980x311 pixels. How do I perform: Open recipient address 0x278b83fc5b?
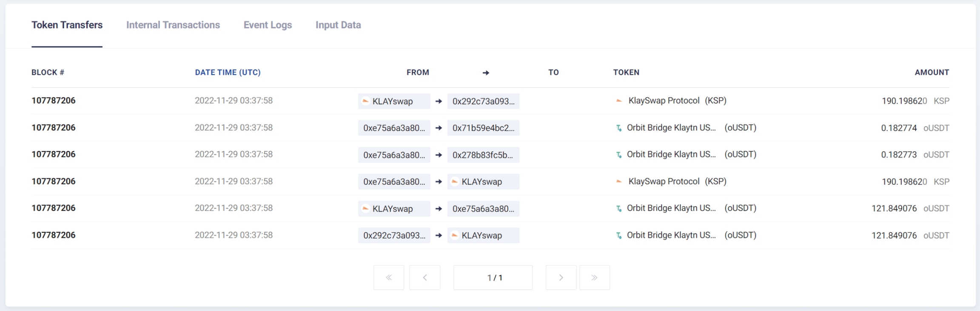click(483, 155)
